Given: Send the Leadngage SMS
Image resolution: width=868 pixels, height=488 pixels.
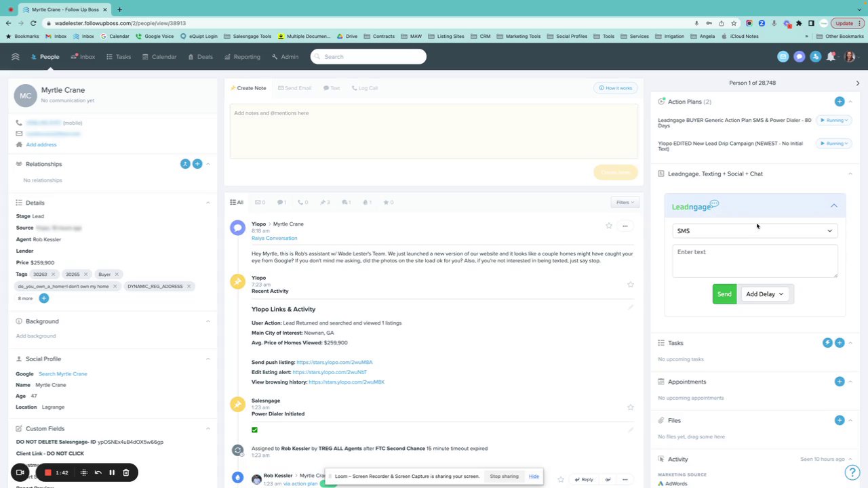Looking at the screenshot, I should [724, 294].
